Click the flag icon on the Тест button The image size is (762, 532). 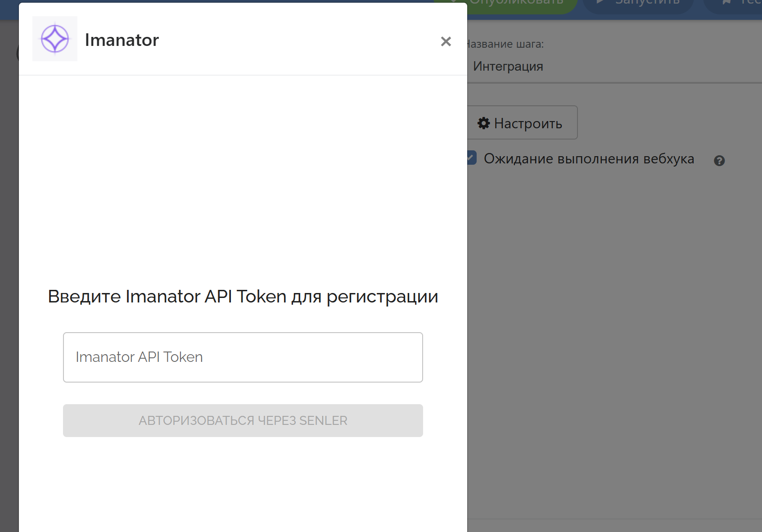(x=726, y=2)
